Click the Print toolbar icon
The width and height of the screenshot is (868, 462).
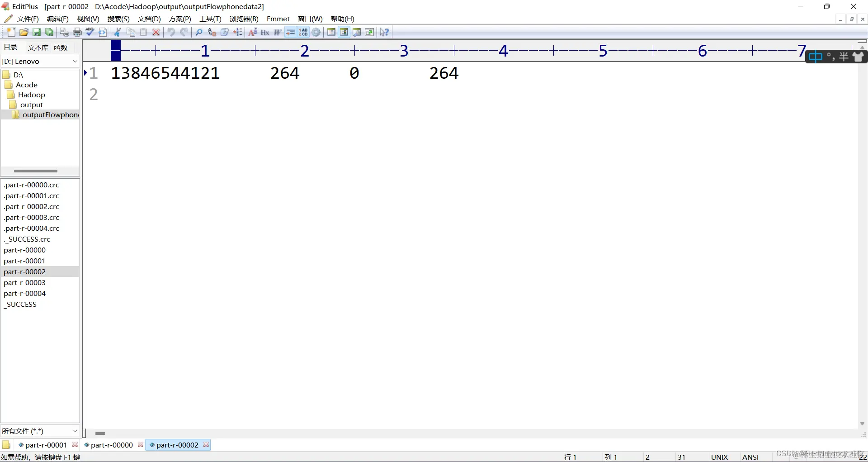click(77, 32)
